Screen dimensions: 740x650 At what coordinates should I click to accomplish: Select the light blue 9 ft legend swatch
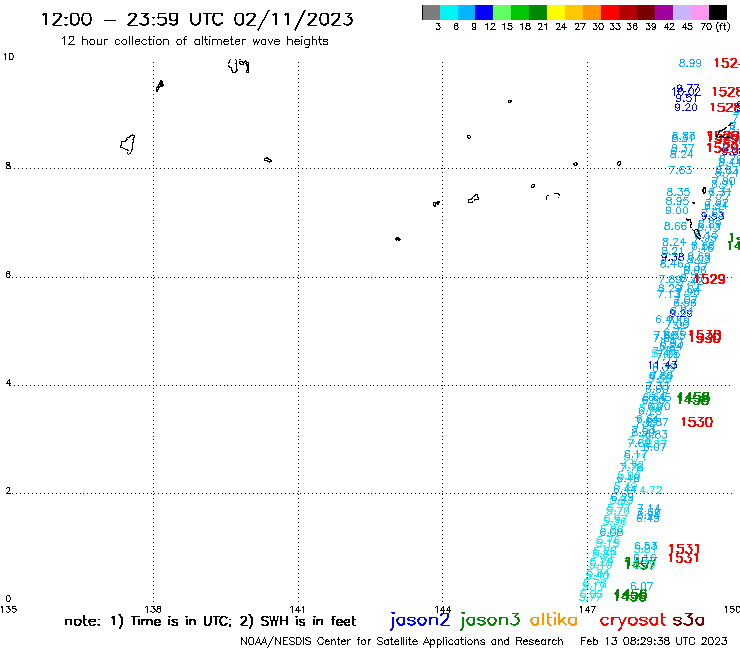point(466,12)
